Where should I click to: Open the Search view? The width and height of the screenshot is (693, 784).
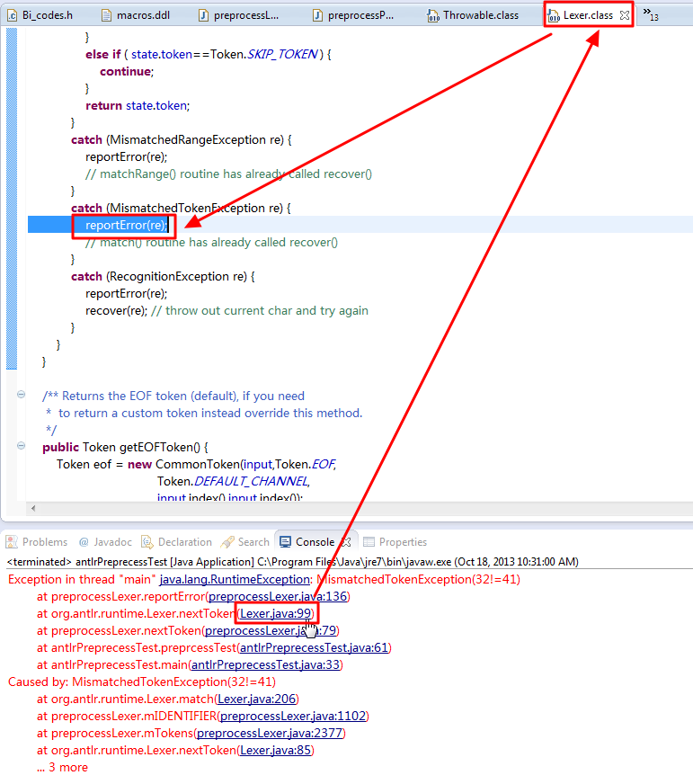[245, 542]
